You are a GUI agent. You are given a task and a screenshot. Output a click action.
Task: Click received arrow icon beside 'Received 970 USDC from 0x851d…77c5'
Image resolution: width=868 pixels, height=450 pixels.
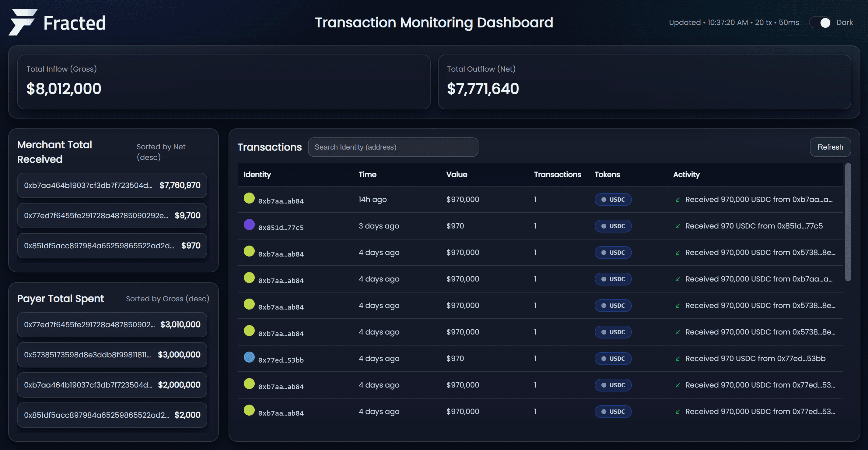677,226
